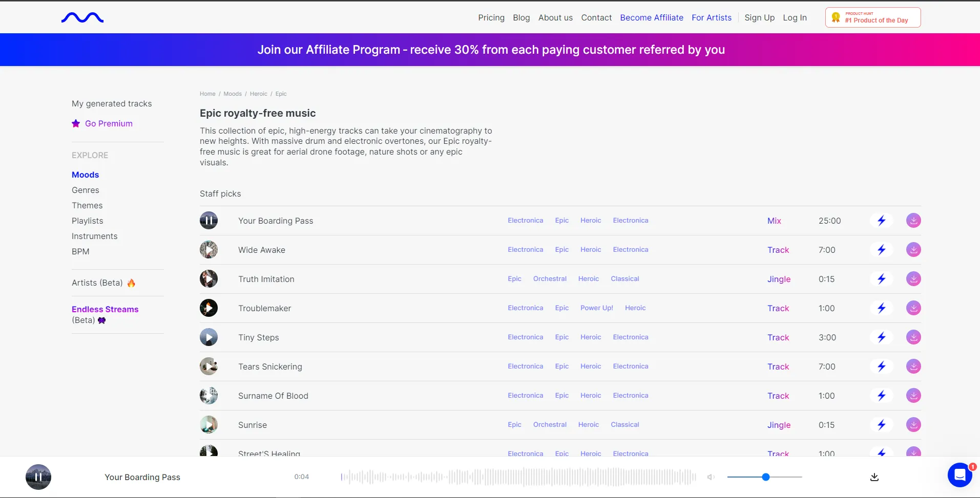Pause playback in the bottom player bar

[38, 477]
